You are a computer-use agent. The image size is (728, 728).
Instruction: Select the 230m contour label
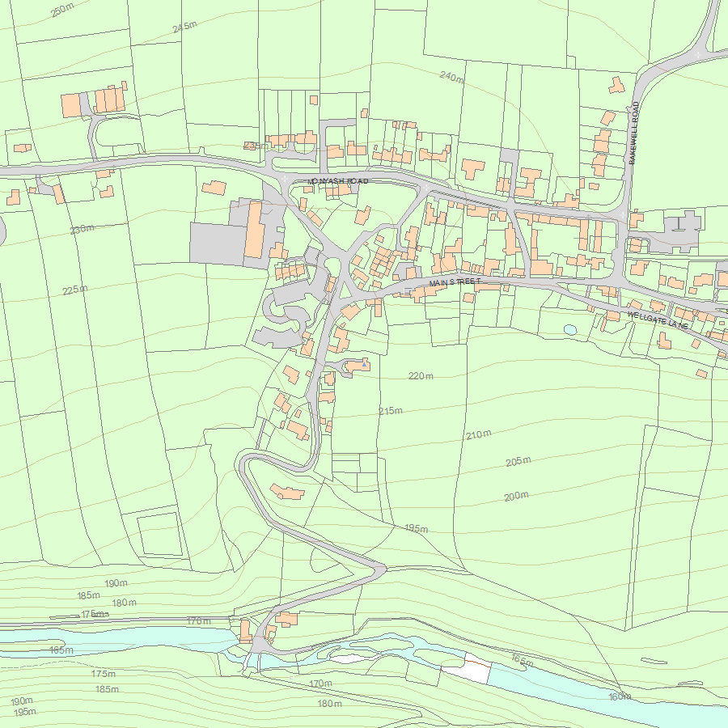(83, 229)
